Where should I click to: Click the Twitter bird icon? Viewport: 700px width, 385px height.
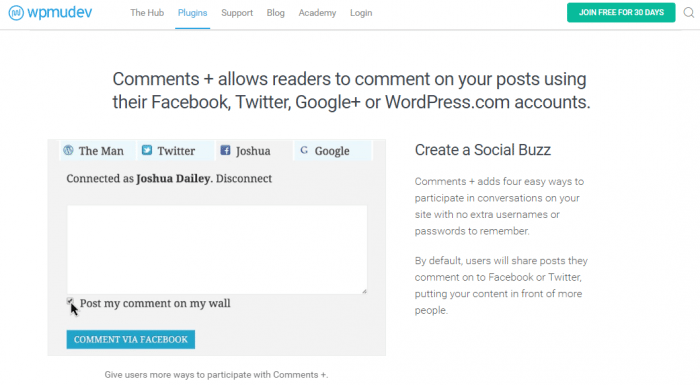(x=147, y=150)
